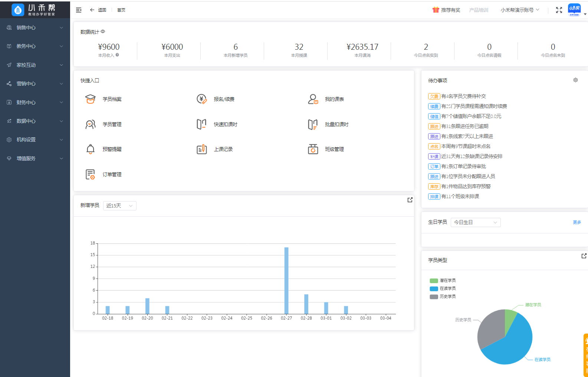Open 产品培训 in header
588x377 pixels.
coord(479,10)
